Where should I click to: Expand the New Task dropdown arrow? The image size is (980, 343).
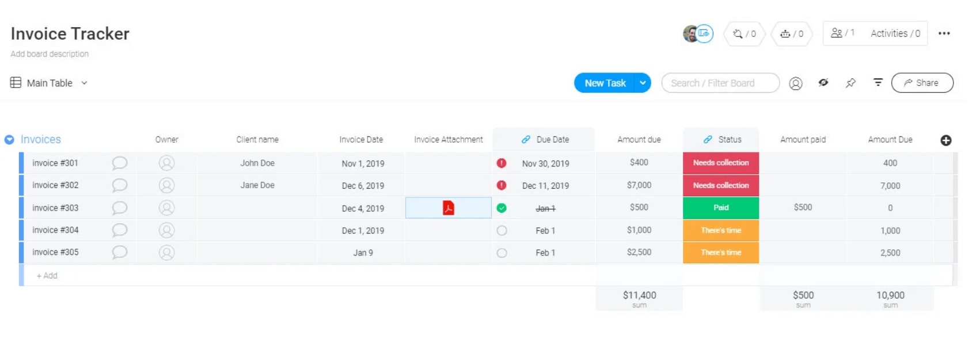pos(643,83)
